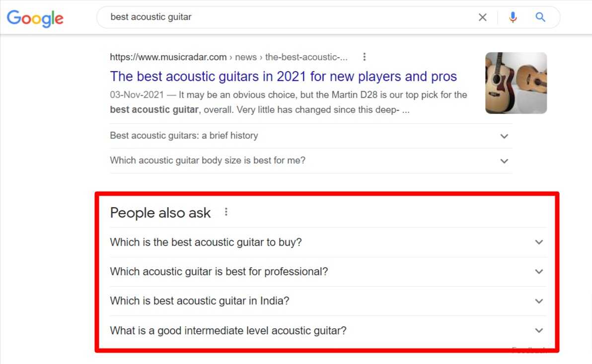Expand "Which acoustic guitar body size" question

coord(208,160)
